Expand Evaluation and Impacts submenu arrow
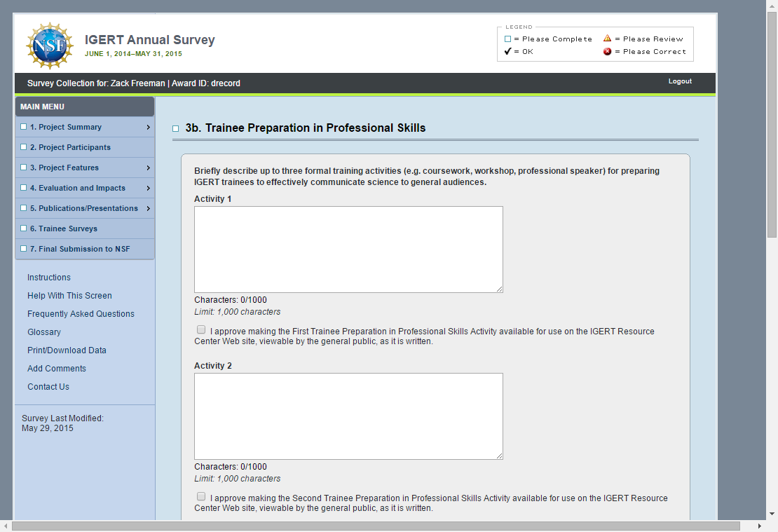Screen dimensions: 778x532 [x=149, y=188]
